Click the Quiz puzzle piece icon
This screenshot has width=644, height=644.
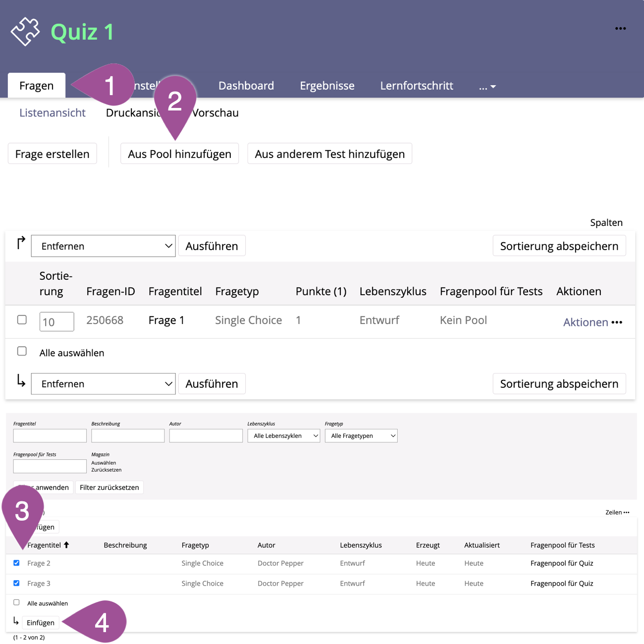point(25,31)
